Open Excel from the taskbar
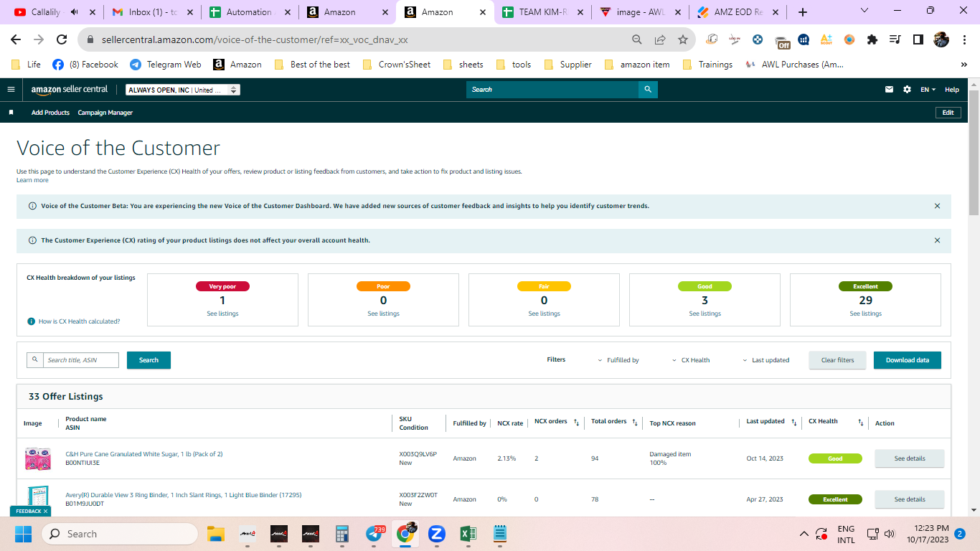 point(468,534)
